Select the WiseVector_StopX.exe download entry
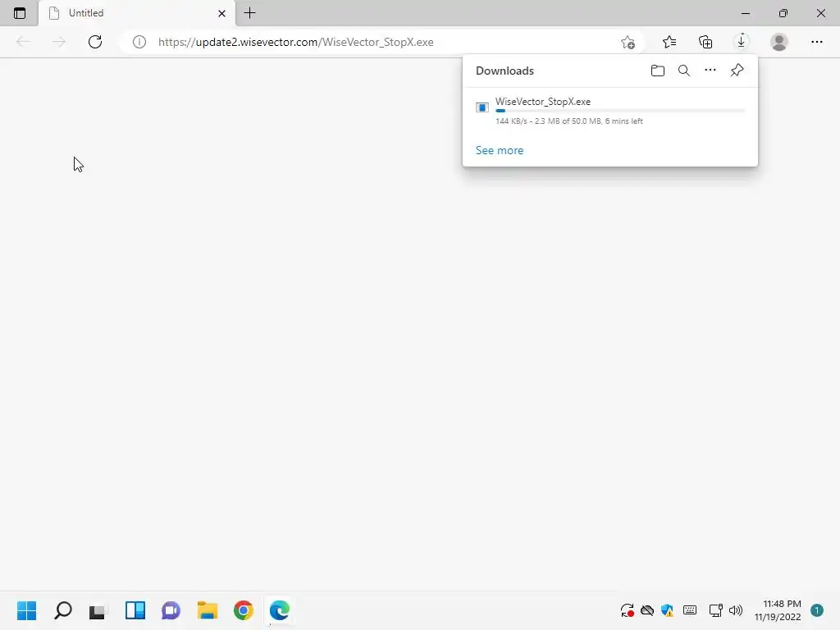The height and width of the screenshot is (630, 840). tap(610, 111)
